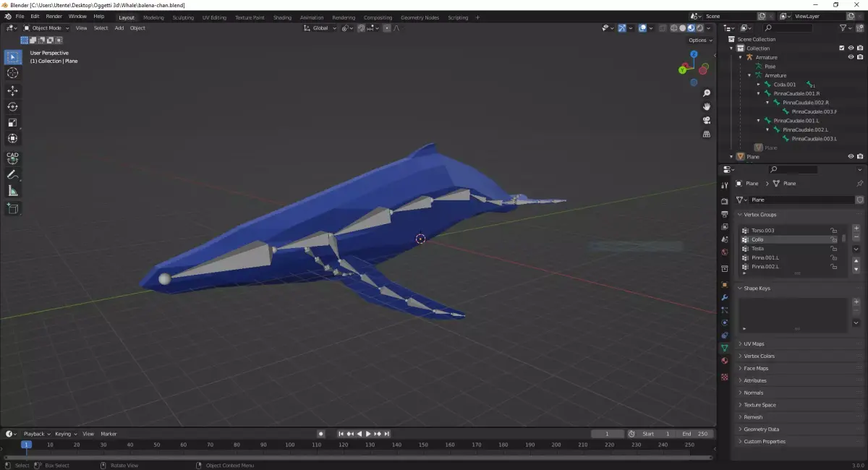Remove vertex group with the minus button
Screen dimensions: 868x470
(x=856, y=237)
